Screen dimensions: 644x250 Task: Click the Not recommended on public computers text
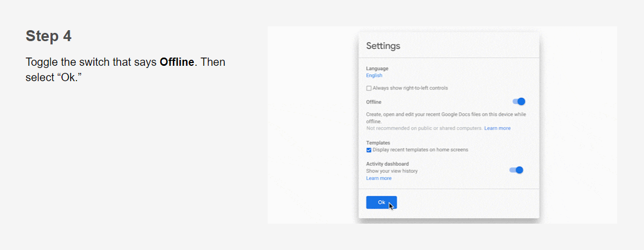(x=424, y=128)
